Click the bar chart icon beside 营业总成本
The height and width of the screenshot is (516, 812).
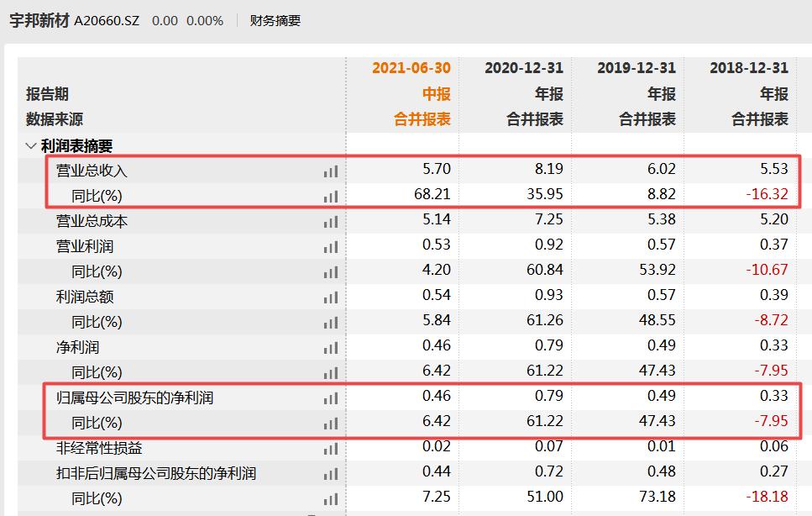click(x=329, y=221)
